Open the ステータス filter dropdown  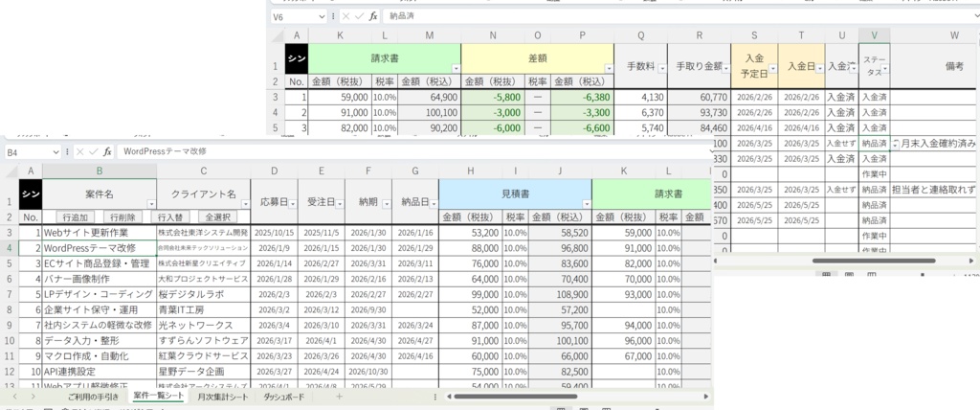884,68
